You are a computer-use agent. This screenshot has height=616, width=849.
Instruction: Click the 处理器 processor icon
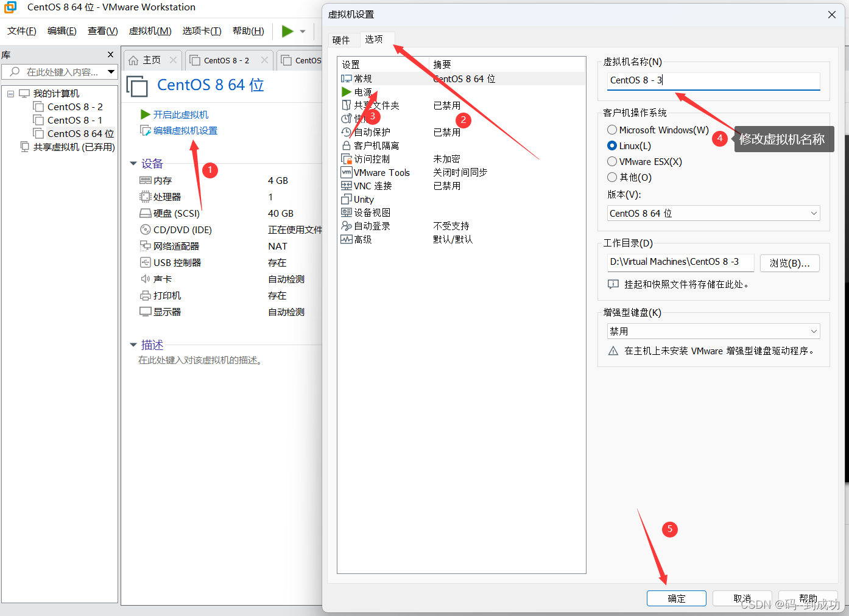click(146, 197)
